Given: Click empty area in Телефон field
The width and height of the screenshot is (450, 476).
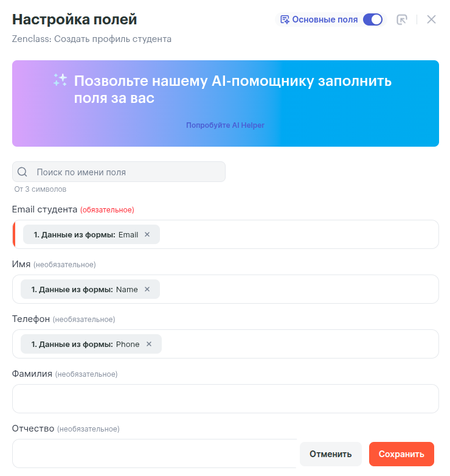Looking at the screenshot, I should coord(298,344).
